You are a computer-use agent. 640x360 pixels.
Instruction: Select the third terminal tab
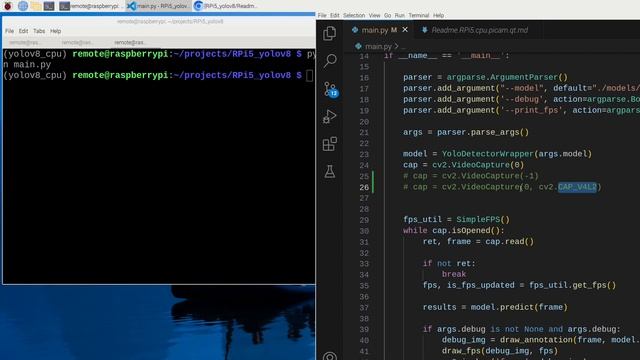(129, 42)
